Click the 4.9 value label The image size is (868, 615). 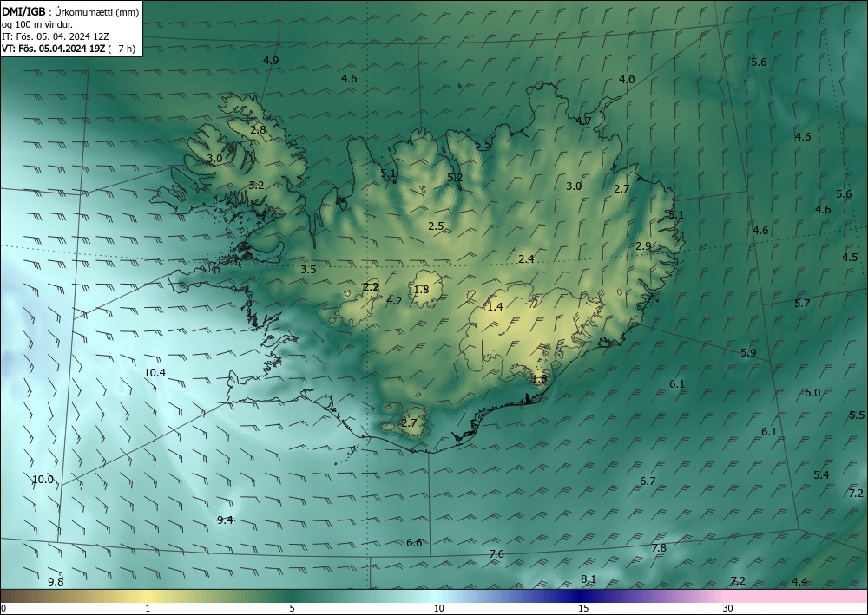[x=271, y=61]
